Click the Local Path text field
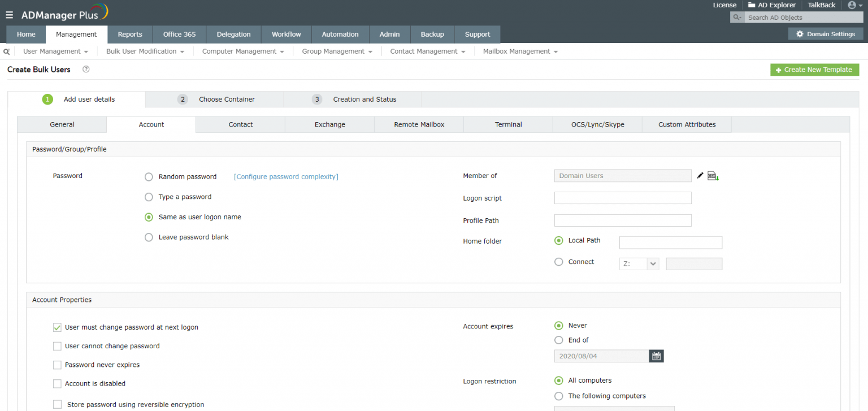Viewport: 868px width, 411px height. [x=671, y=243]
